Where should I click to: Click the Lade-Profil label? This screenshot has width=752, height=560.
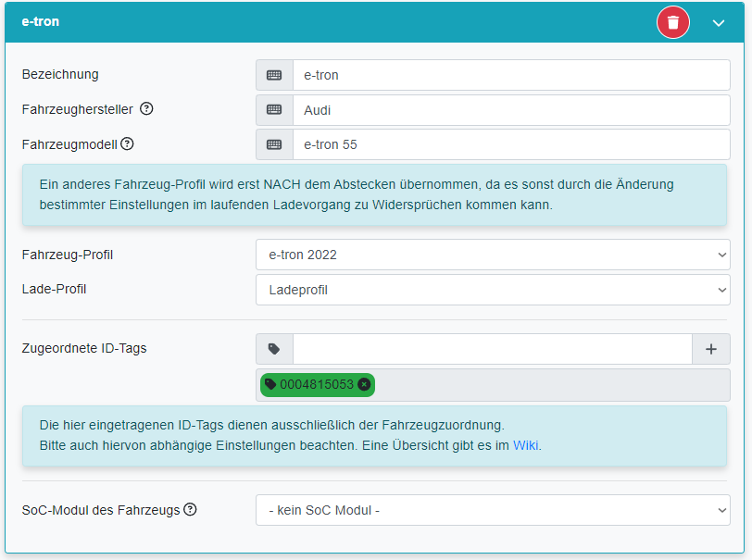pos(54,289)
